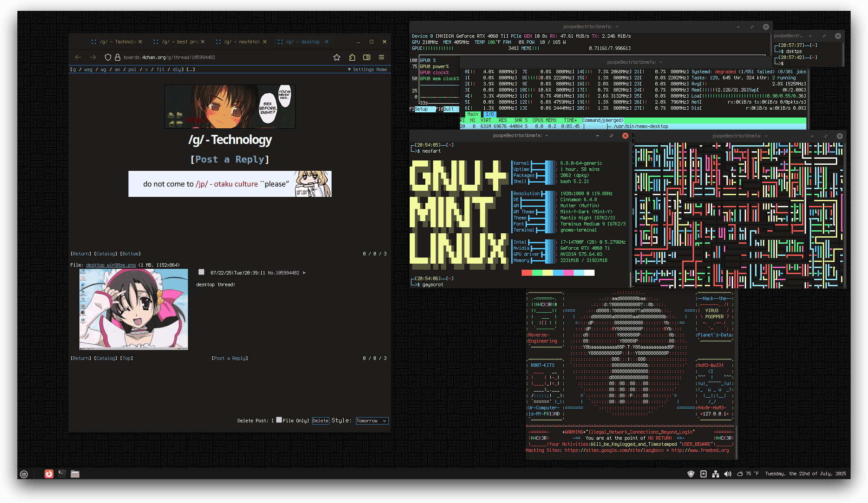Tick the checkbox beside post 105994482
The width and height of the screenshot is (868, 503).
[x=201, y=272]
